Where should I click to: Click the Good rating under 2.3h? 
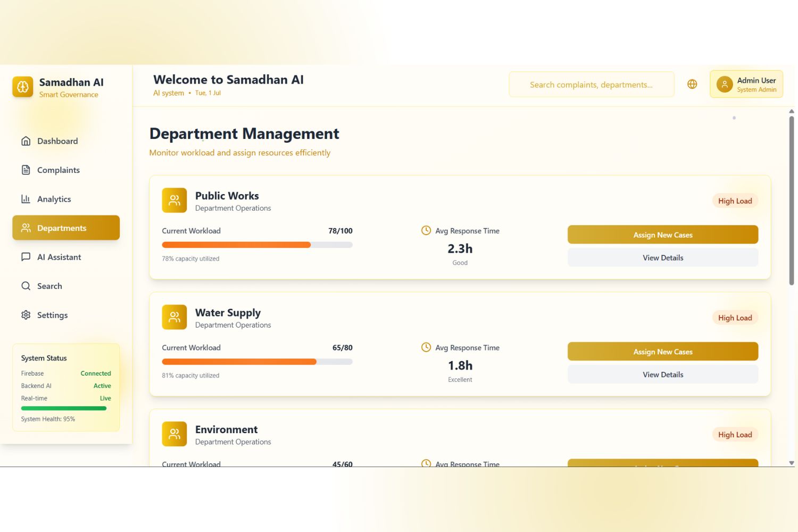[x=460, y=263]
